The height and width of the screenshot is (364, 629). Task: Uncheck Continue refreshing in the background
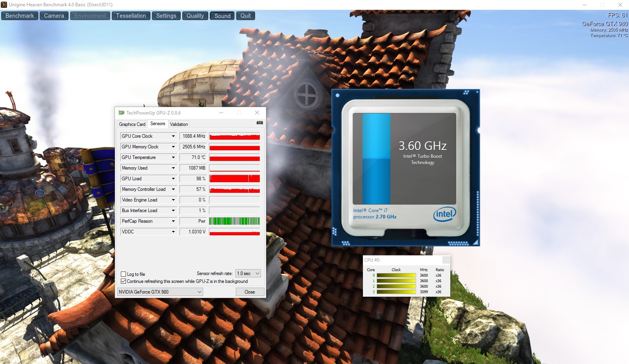(x=124, y=281)
